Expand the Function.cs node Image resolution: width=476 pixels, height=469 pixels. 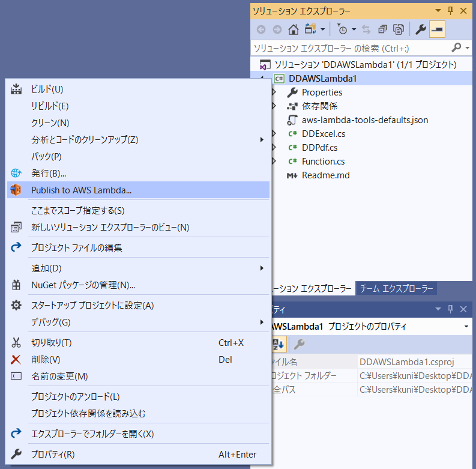tap(274, 161)
